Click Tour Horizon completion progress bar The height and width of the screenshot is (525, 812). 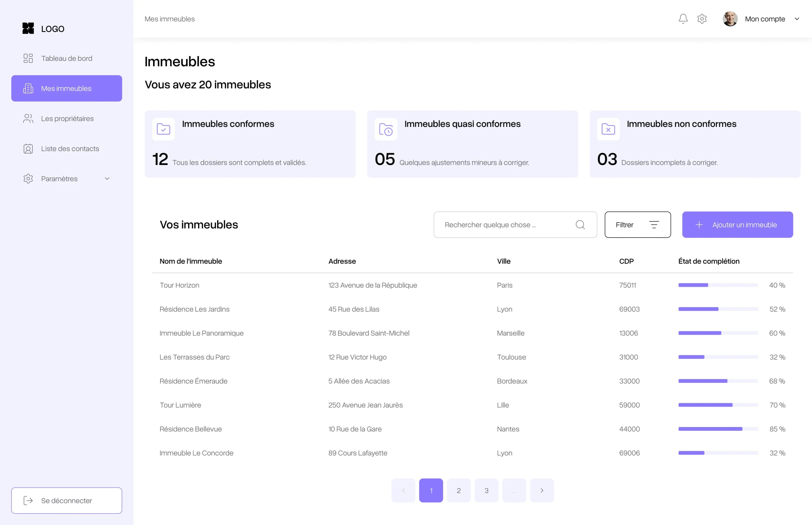click(x=718, y=285)
